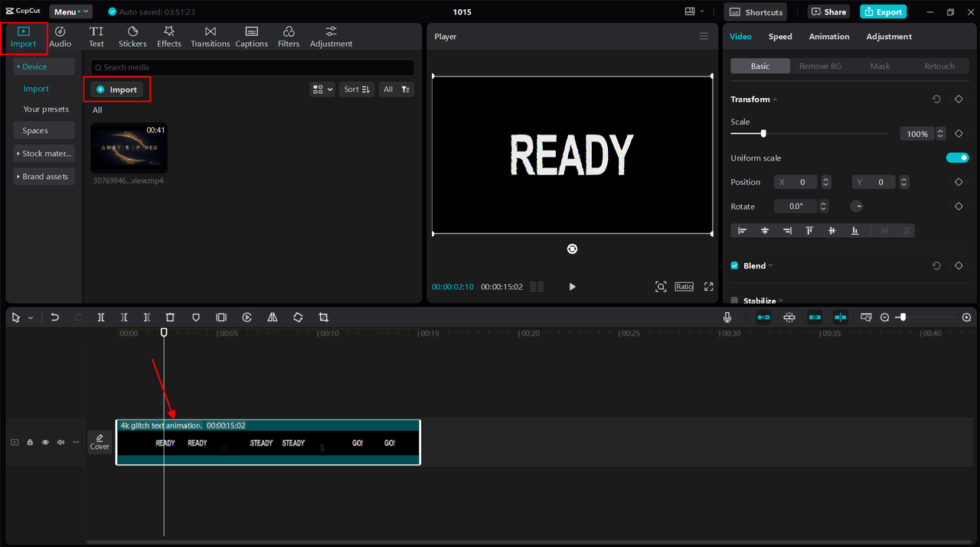Open the Menu dropdown
This screenshot has height=547, width=980.
(x=70, y=11)
